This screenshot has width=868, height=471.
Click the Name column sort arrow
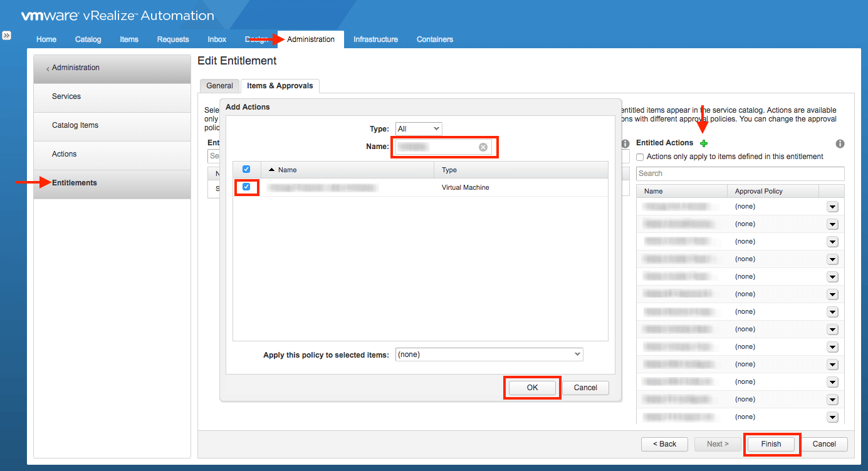pyautogui.click(x=271, y=170)
